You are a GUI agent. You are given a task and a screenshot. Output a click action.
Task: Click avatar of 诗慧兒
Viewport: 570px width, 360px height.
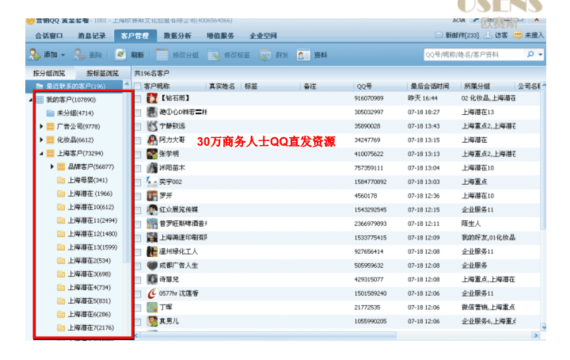[152, 279]
